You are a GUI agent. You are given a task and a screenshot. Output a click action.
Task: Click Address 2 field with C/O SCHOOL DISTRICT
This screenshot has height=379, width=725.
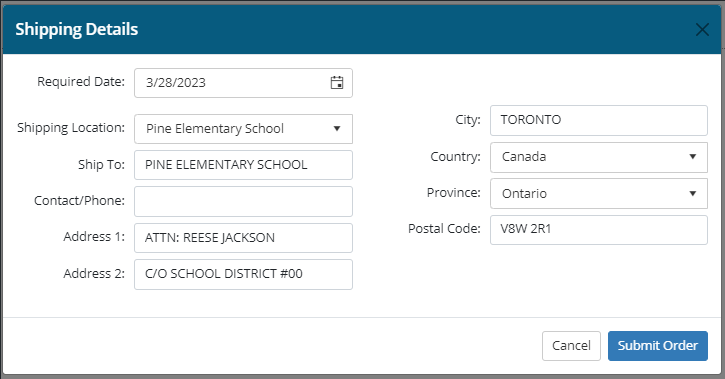243,274
